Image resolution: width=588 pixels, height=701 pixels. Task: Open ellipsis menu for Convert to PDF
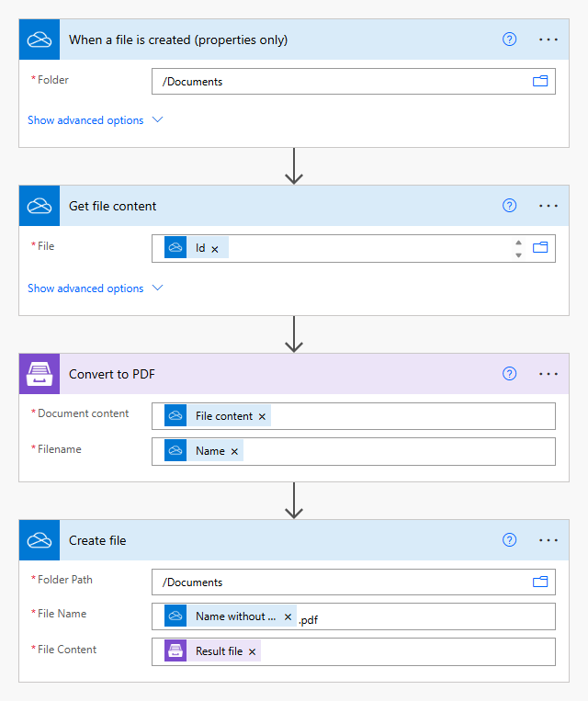pyautogui.click(x=548, y=374)
